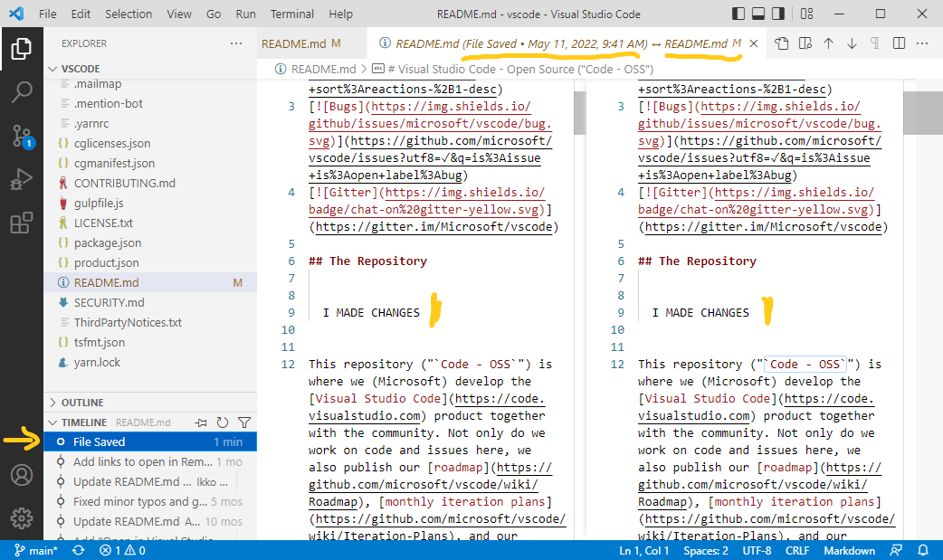Viewport: 943px width, 560px height.
Task: Open the Search view in activity bar
Action: click(22, 92)
